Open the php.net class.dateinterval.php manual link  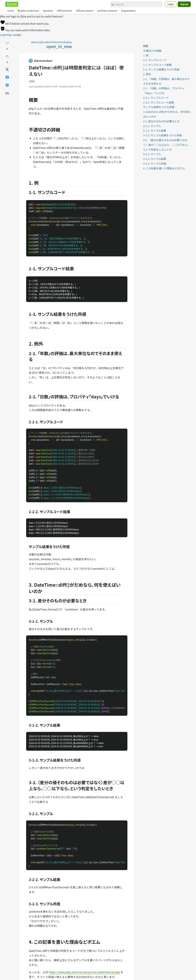(x=84, y=972)
